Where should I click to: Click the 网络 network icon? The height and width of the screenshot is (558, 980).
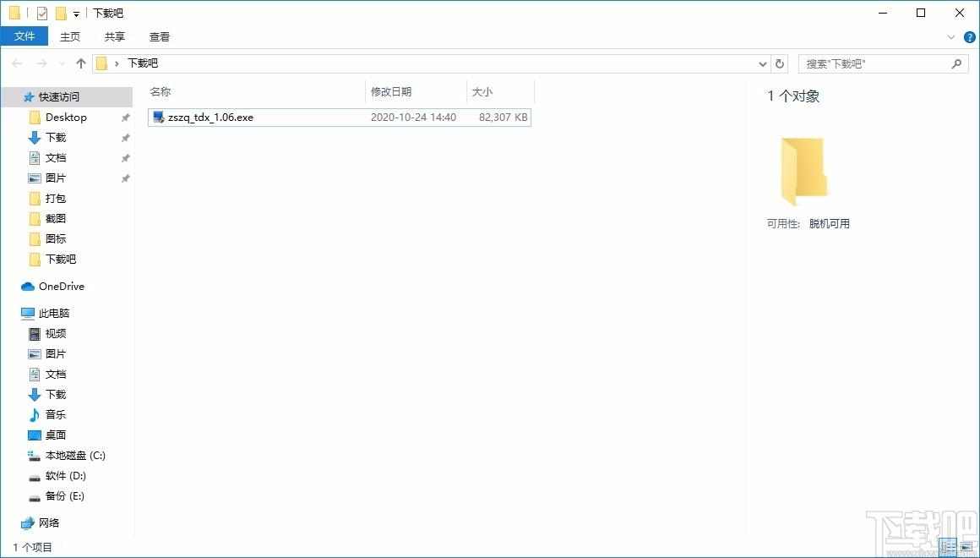pyautogui.click(x=28, y=523)
